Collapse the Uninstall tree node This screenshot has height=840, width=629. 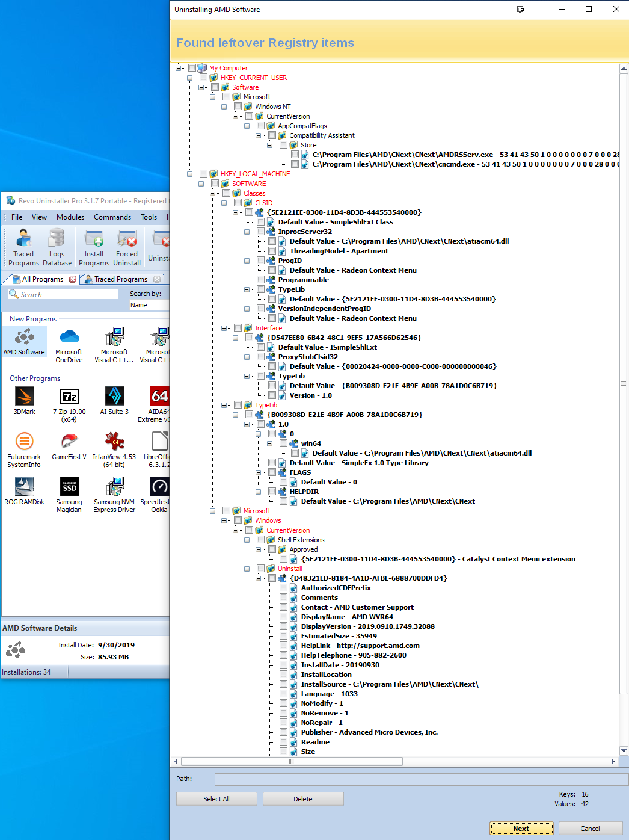point(247,569)
